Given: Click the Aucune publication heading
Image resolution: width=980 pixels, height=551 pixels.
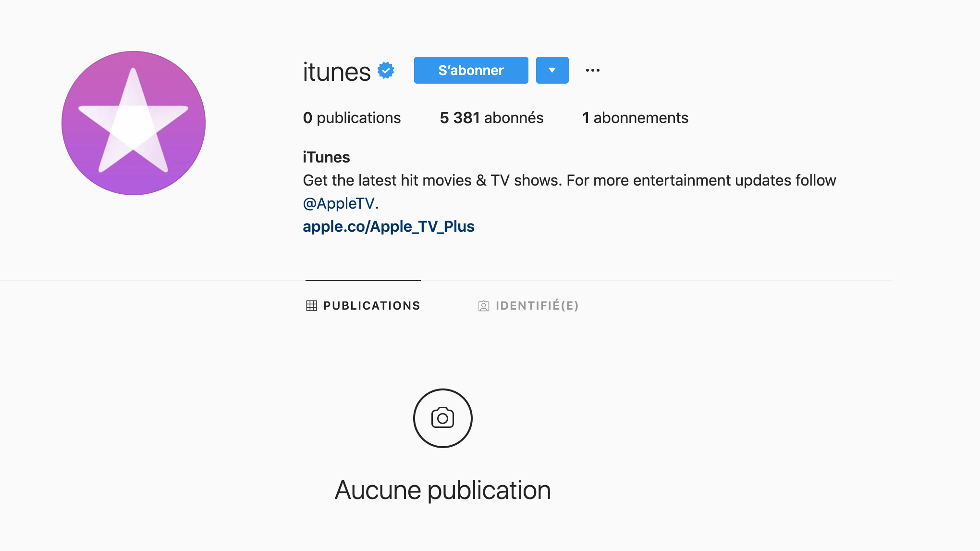Looking at the screenshot, I should tap(442, 490).
